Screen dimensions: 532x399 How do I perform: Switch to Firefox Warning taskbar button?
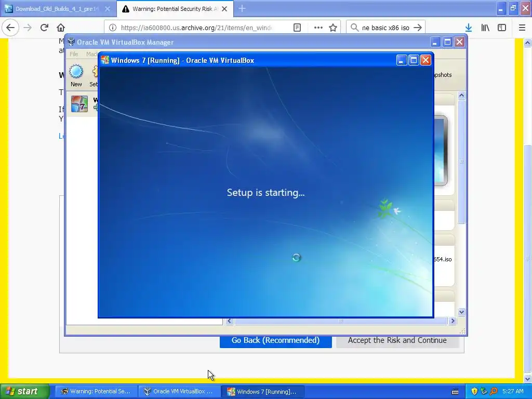coord(96,391)
